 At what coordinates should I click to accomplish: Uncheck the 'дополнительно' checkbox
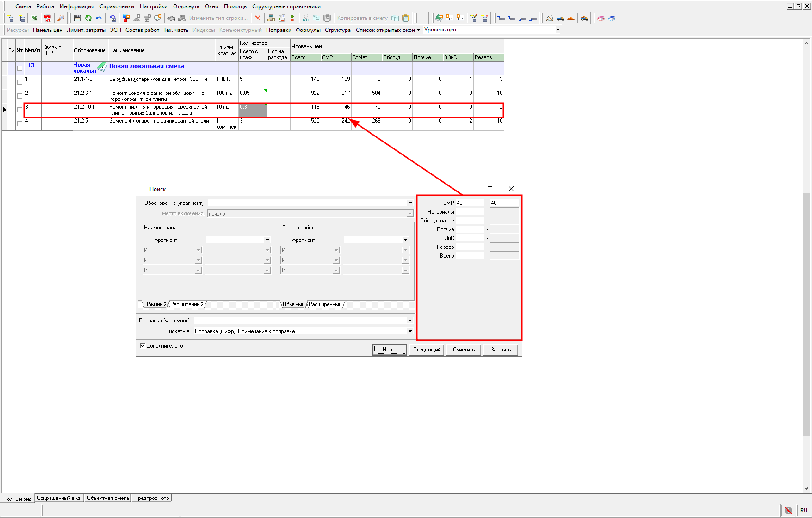pyautogui.click(x=143, y=345)
